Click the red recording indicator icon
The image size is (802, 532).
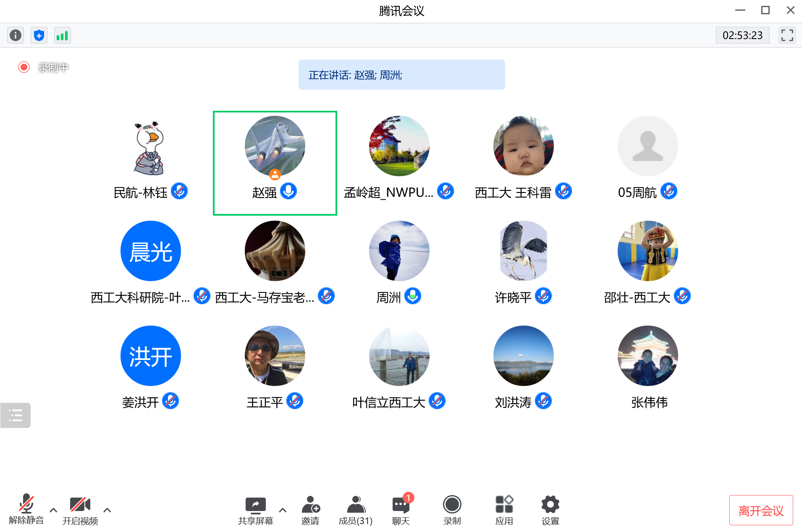click(x=24, y=67)
